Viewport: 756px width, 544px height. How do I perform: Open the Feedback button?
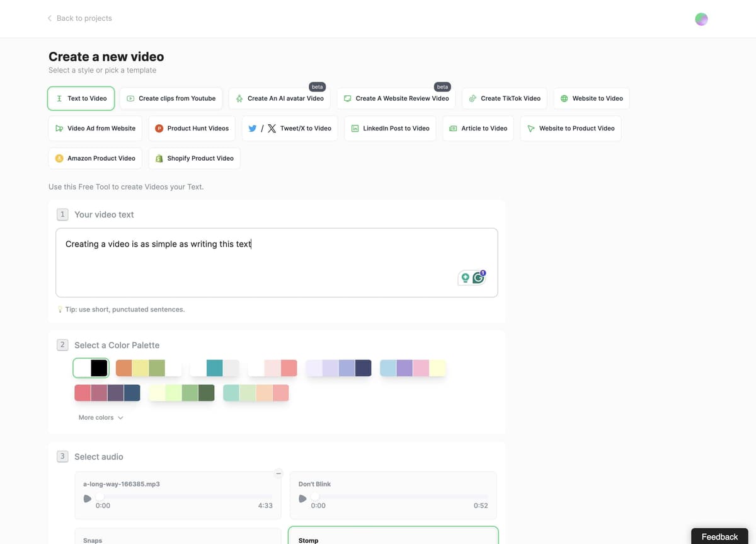[x=719, y=536]
